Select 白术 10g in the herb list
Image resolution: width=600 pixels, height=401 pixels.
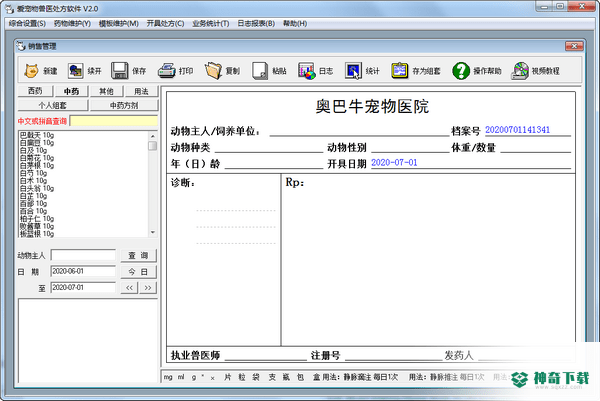pos(33,181)
